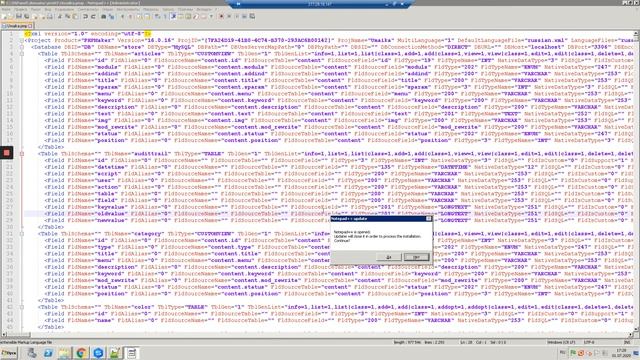Collapse the category Table fold marker
640x360 pixels.
(x=22, y=234)
